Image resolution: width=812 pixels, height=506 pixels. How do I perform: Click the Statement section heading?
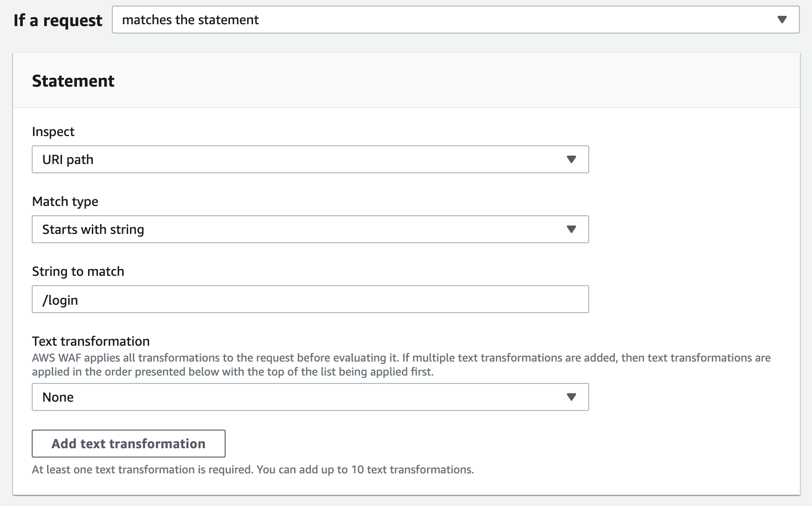[73, 81]
